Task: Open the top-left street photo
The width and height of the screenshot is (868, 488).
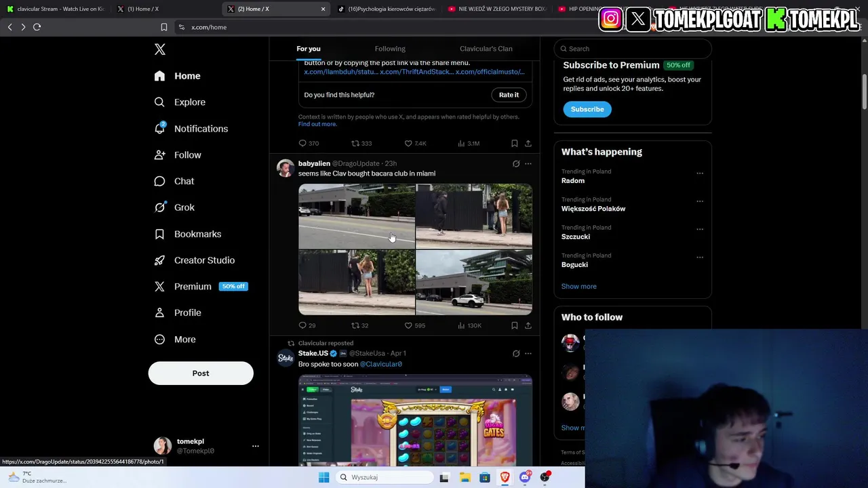Action: point(357,216)
